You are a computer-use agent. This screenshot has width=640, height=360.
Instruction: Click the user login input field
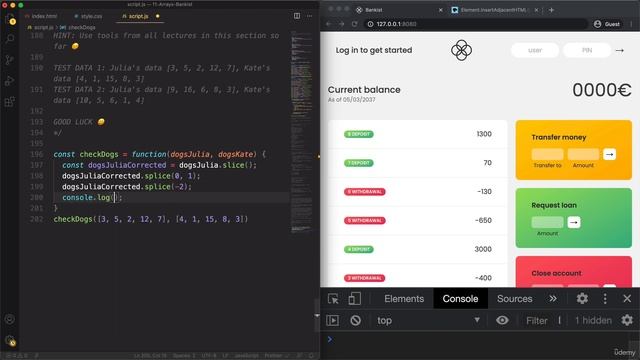535,50
